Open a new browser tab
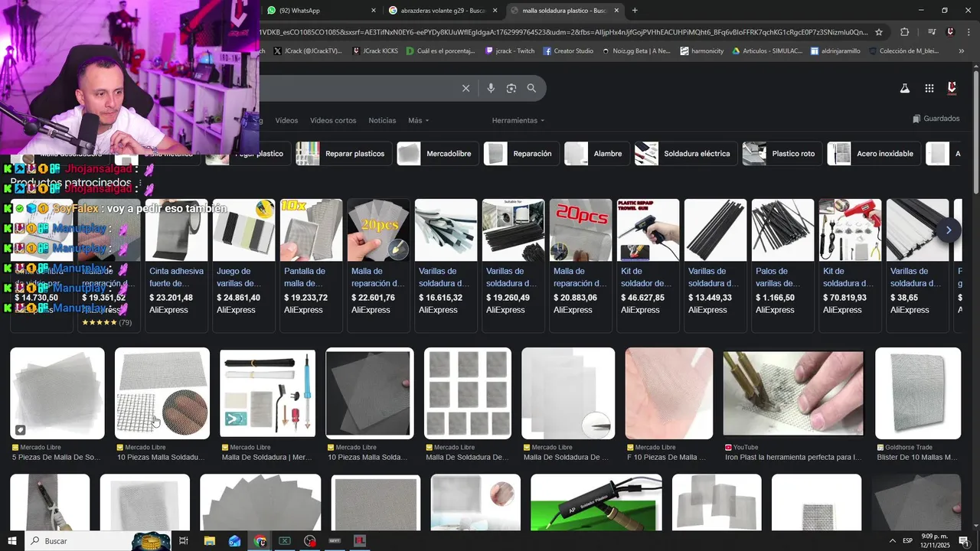 (635, 11)
